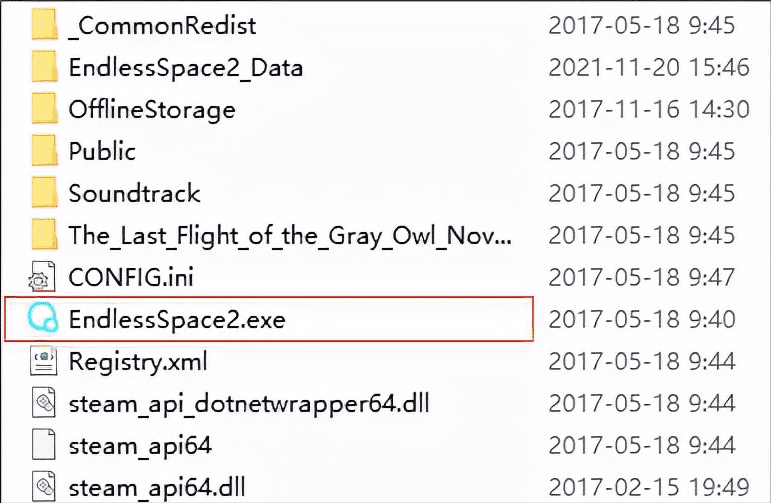Select The_Last_Flight_of_the_Gray_Owl folder name

point(290,236)
